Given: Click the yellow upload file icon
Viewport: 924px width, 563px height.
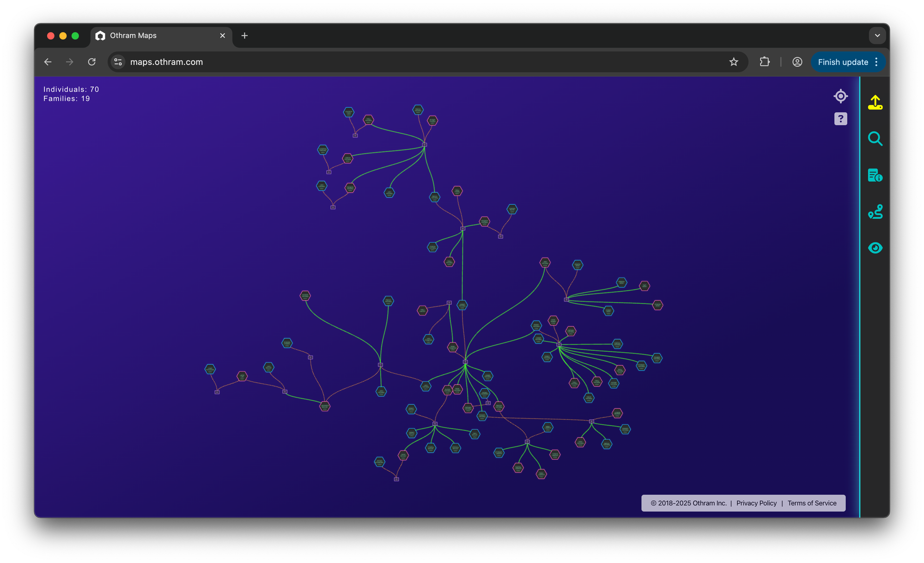Looking at the screenshot, I should coord(875,102).
